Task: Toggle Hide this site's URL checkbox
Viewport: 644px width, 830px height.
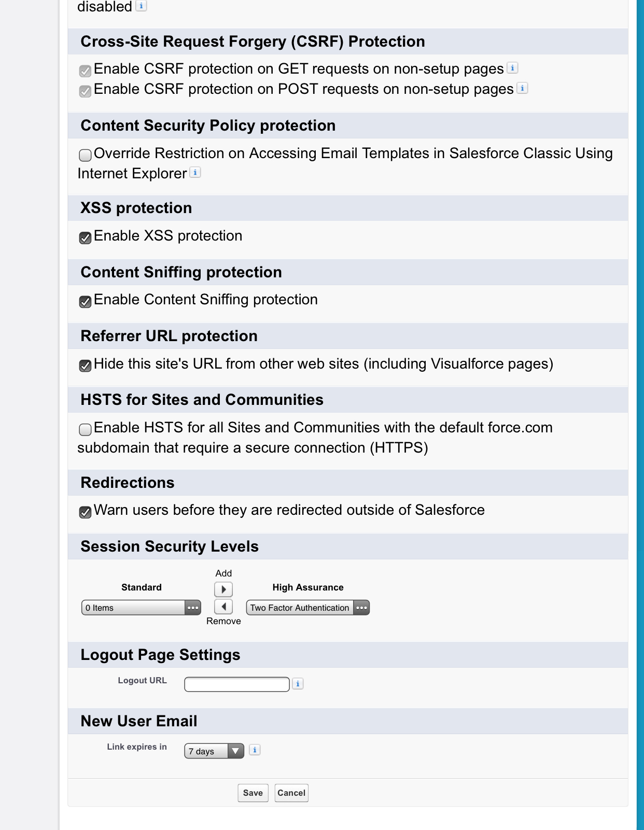Action: click(x=86, y=365)
